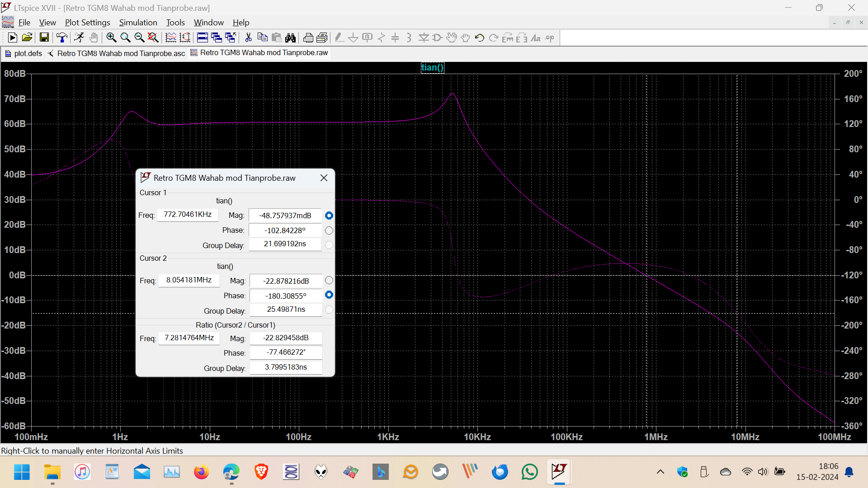Click the 1KHz horizontal axis label
Screen dimensions: 868x488
point(388,437)
